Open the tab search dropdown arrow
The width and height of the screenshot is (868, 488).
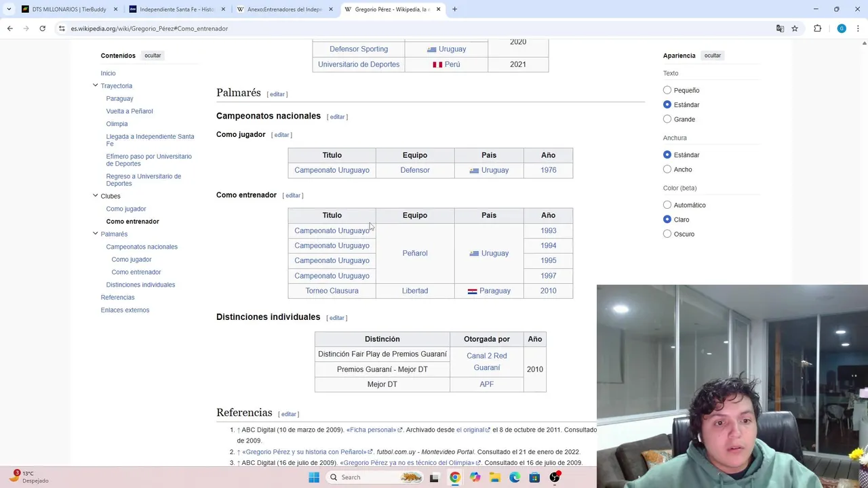click(x=8, y=9)
